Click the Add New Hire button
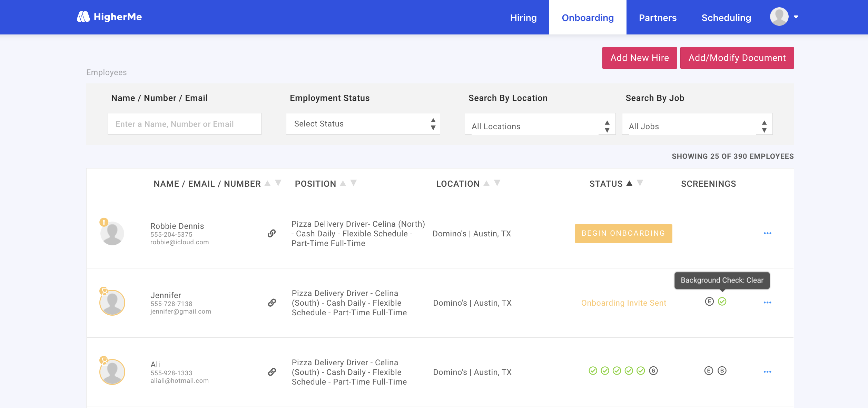 pos(639,58)
